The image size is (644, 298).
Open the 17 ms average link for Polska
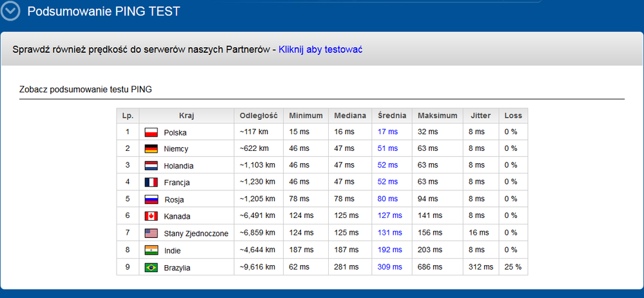click(x=387, y=132)
